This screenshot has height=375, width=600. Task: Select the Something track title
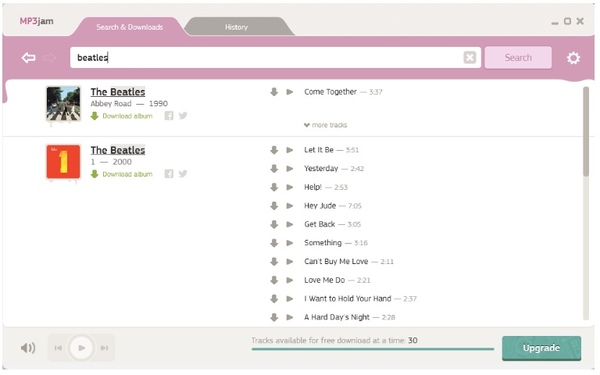click(x=323, y=243)
